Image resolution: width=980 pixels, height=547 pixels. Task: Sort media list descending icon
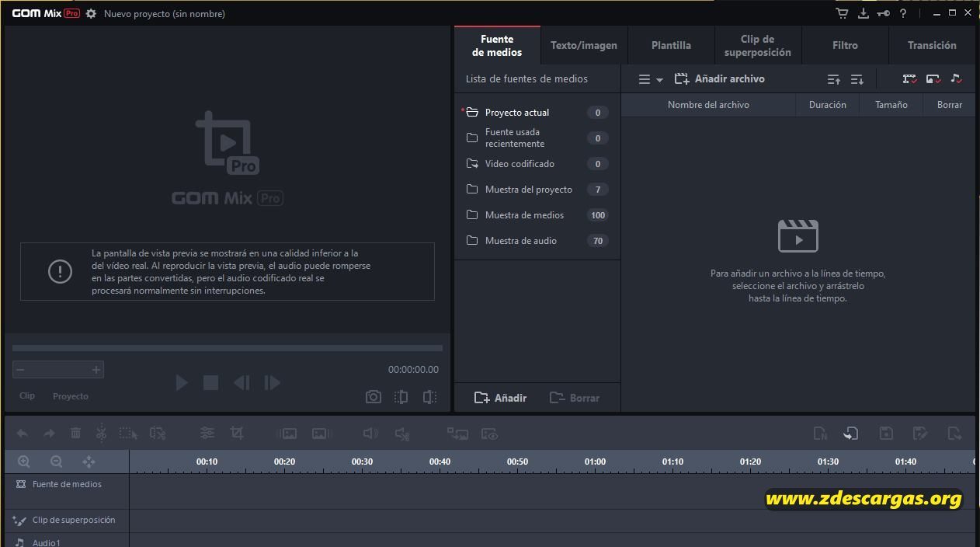[x=857, y=79]
